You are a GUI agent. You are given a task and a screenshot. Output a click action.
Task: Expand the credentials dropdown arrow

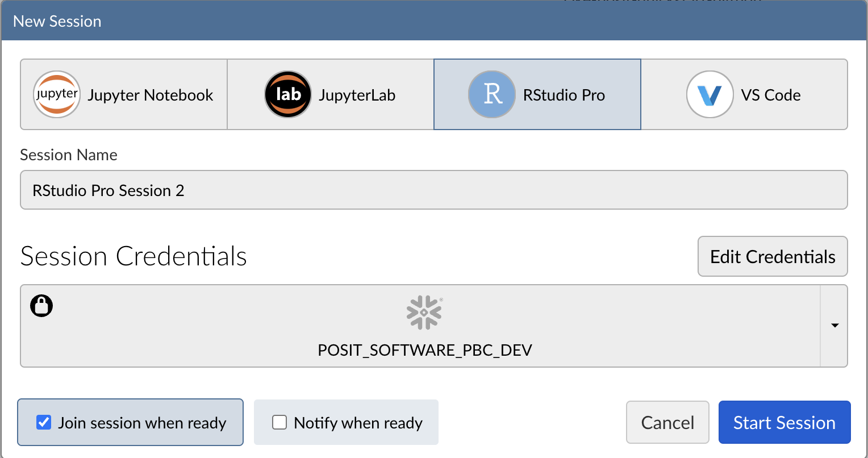[834, 326]
